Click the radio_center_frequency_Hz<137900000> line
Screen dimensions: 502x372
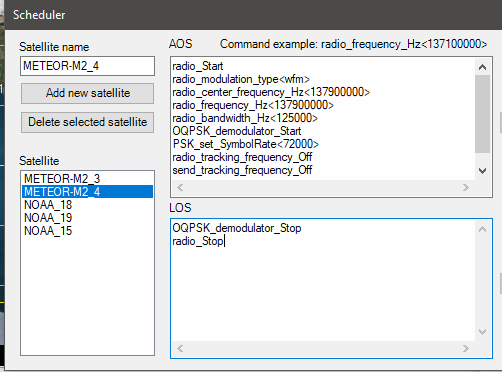pyautogui.click(x=271, y=92)
